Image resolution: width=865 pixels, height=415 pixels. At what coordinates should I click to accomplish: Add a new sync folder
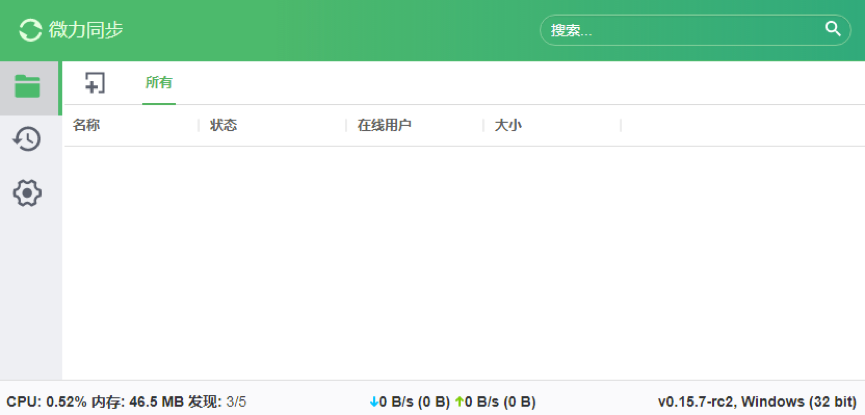point(95,83)
